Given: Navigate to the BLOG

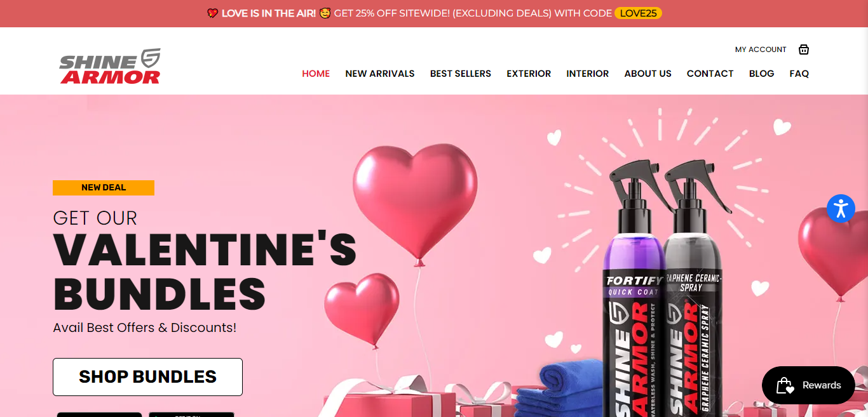Looking at the screenshot, I should pos(761,74).
